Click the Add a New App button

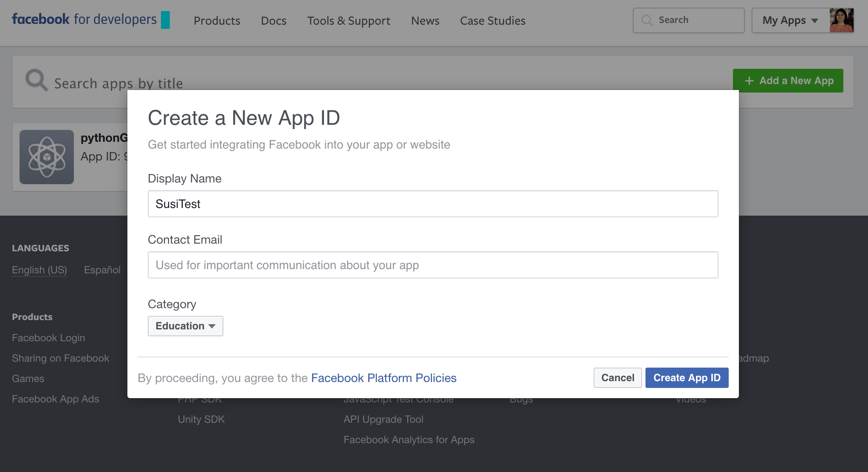pyautogui.click(x=788, y=81)
